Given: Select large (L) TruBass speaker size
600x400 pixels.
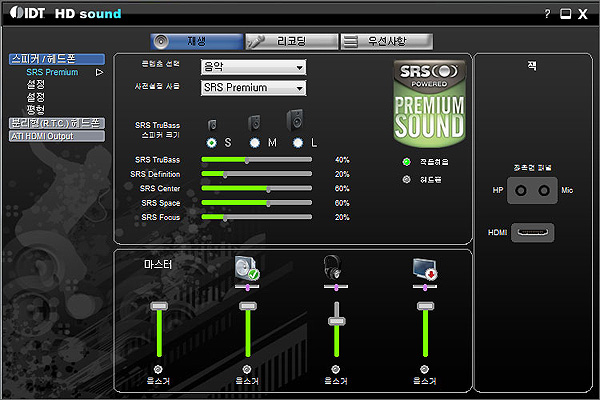Looking at the screenshot, I should coord(298,143).
